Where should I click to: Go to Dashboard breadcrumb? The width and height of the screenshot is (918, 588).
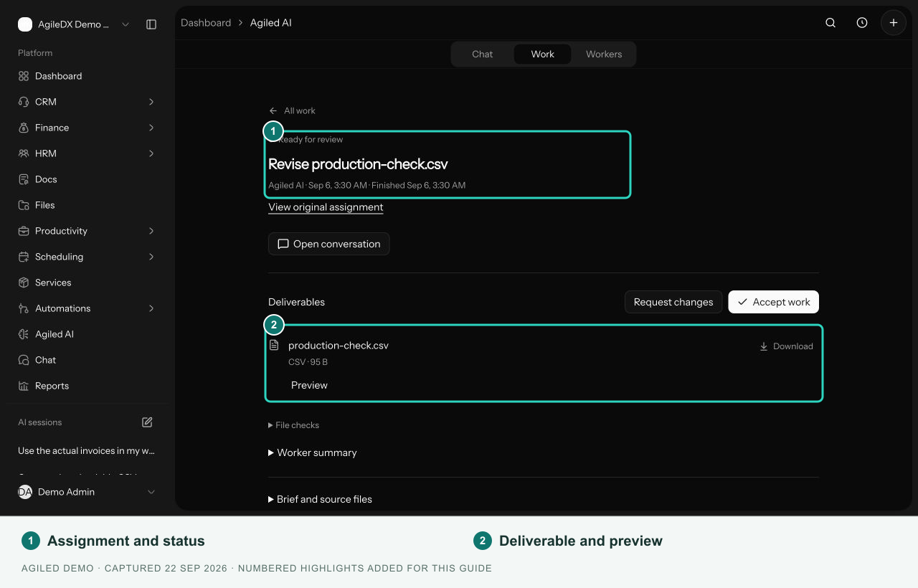click(x=206, y=23)
